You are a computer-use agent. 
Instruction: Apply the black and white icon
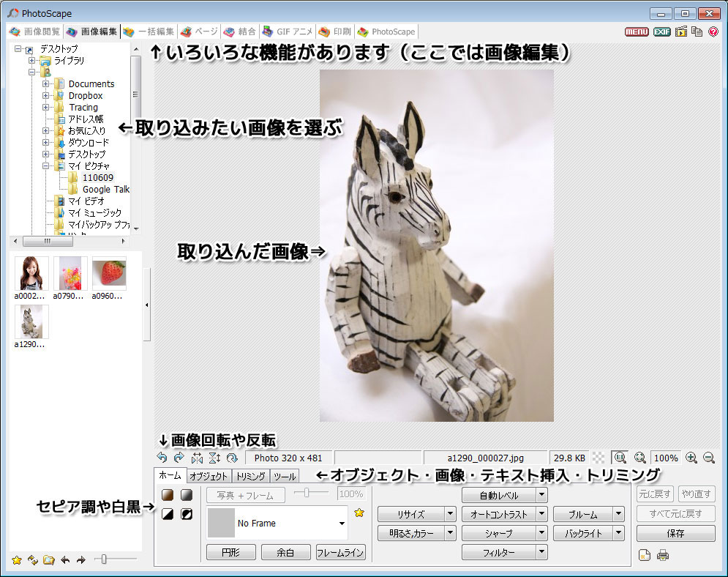(x=168, y=514)
